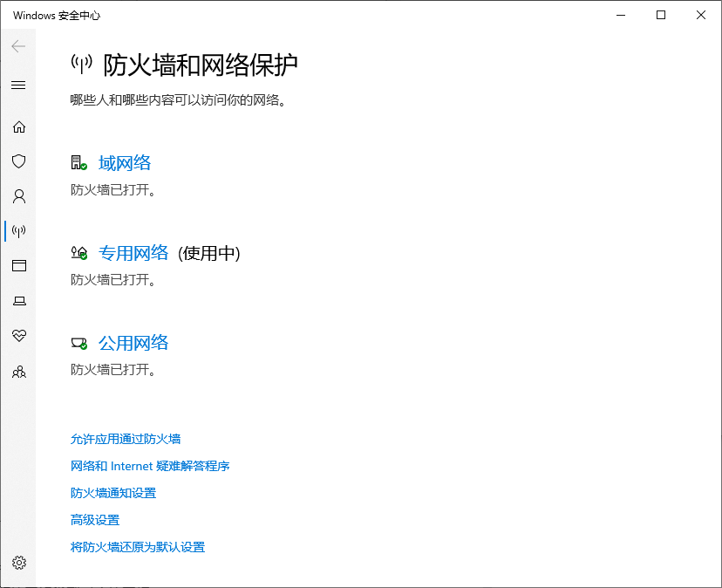Open the Settings gear
Image resolution: width=722 pixels, height=588 pixels.
tap(17, 564)
